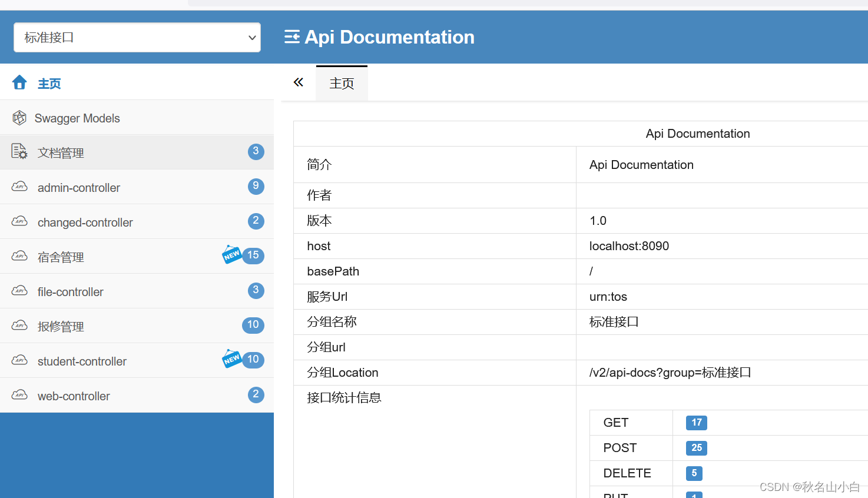Click the badge 3 on file-controller
Viewport: 868px width, 498px height.
pos(256,290)
